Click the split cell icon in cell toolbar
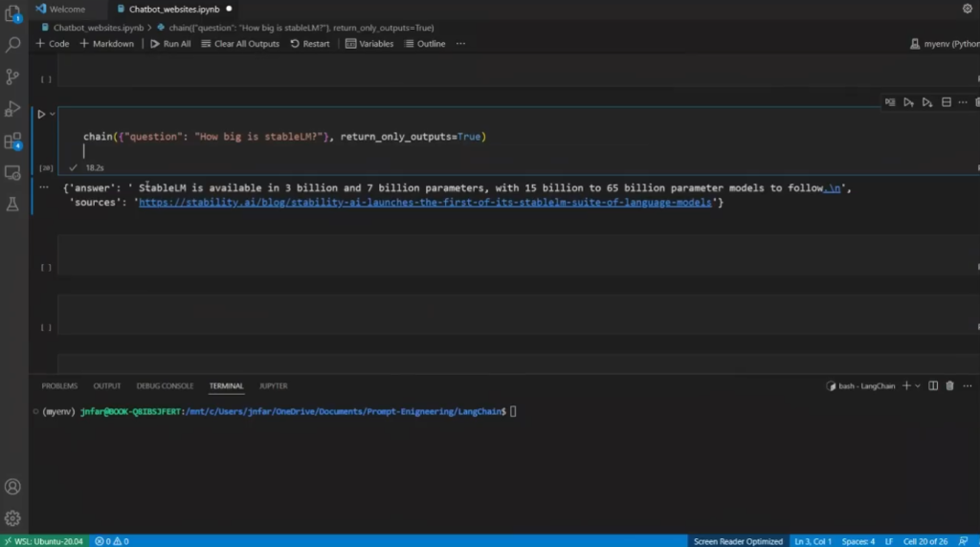Viewport: 980px width, 547px height. point(947,102)
